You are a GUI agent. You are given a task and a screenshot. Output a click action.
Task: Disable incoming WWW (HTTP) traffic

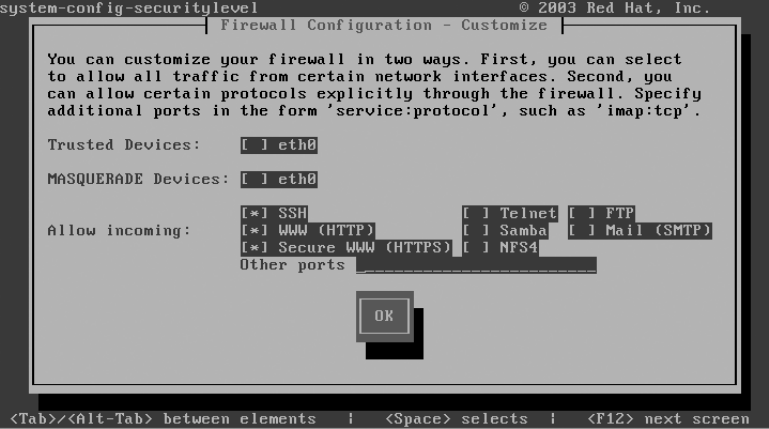coord(308,230)
